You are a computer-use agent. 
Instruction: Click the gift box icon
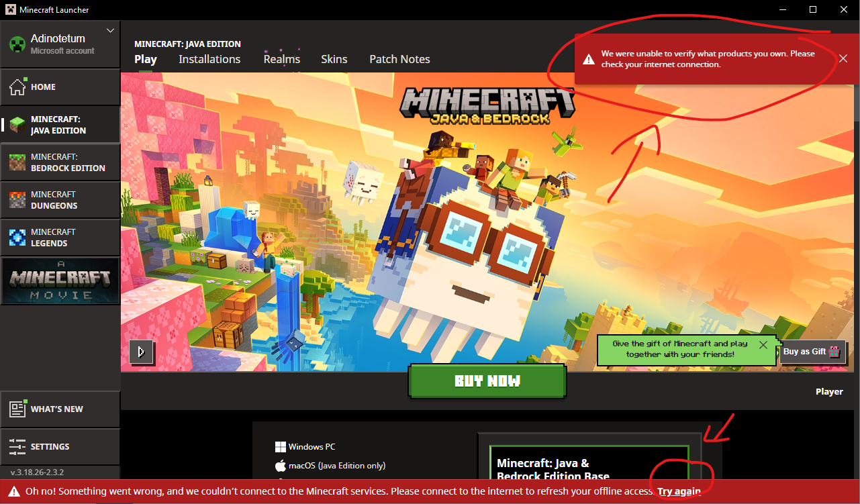pos(834,351)
